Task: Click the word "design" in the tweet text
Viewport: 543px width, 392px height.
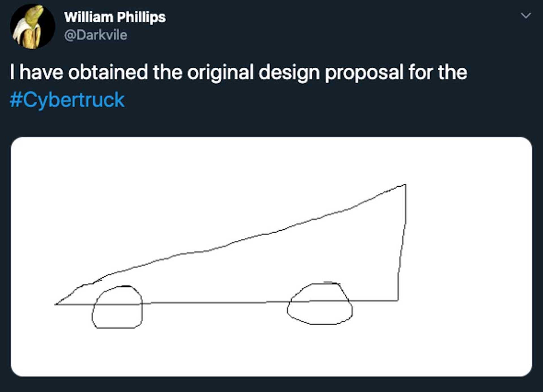Action: [289, 72]
